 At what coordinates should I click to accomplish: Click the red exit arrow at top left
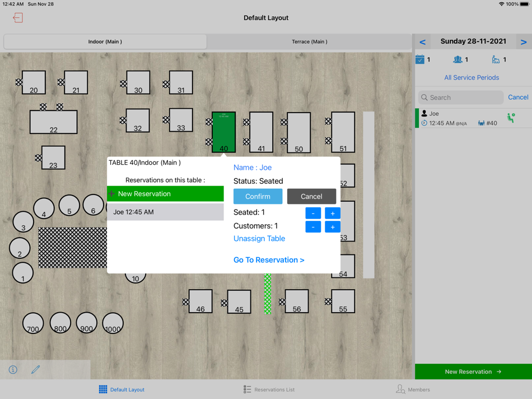tap(17, 18)
